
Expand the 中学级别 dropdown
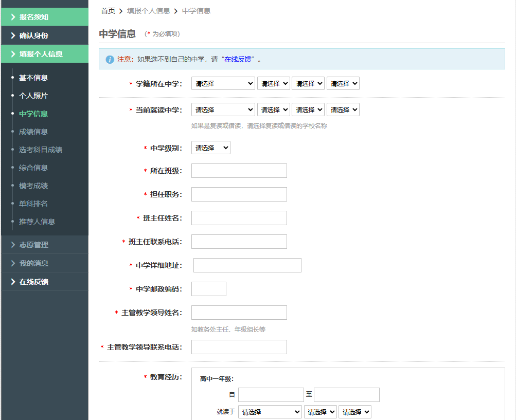210,148
